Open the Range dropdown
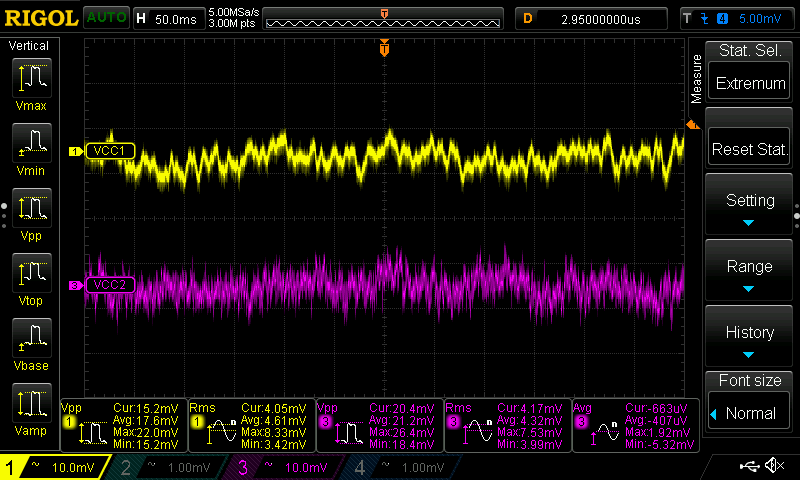Viewport: 800px width, 480px height. (749, 271)
